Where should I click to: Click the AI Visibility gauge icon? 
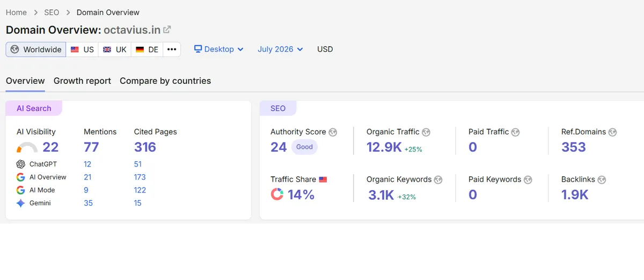click(27, 148)
